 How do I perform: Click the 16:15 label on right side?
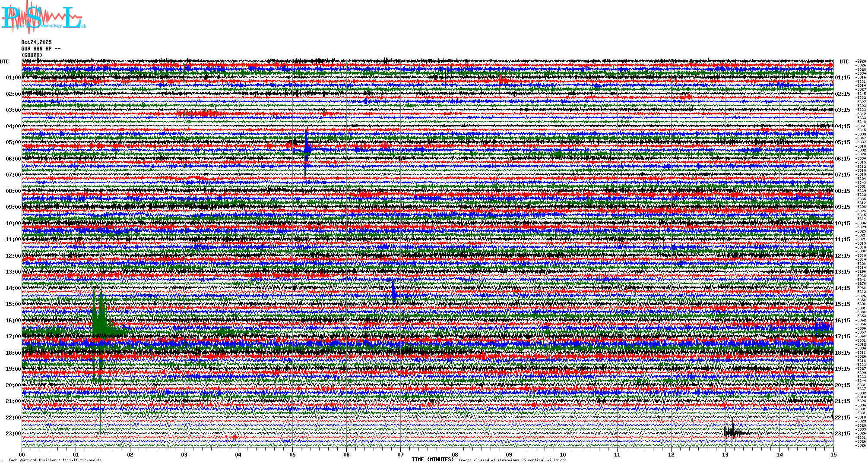point(842,321)
